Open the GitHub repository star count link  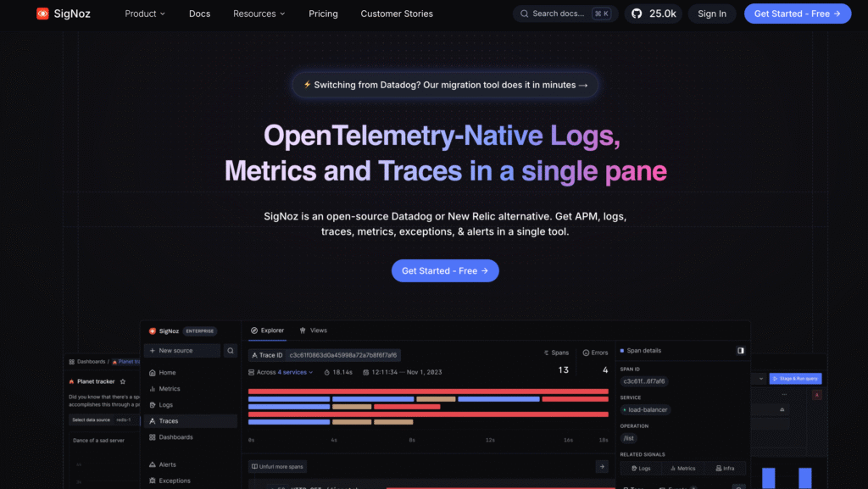click(x=651, y=14)
